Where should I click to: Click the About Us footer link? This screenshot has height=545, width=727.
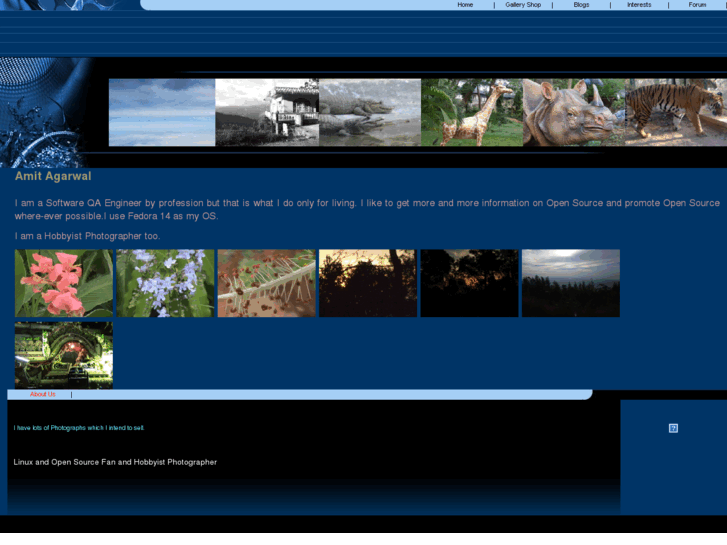pos(43,394)
